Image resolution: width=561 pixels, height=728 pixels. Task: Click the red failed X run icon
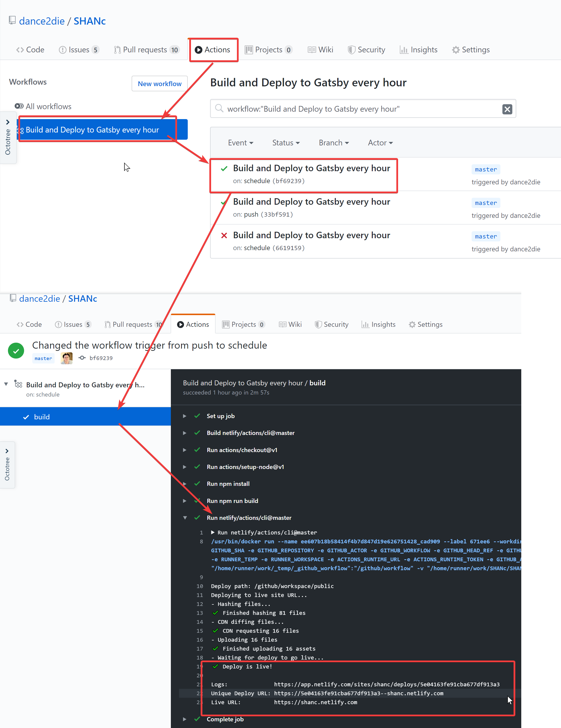pyautogui.click(x=224, y=236)
